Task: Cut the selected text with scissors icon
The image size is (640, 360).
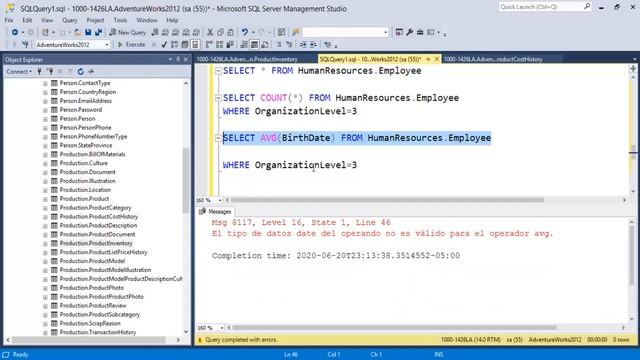Action: pos(210,32)
